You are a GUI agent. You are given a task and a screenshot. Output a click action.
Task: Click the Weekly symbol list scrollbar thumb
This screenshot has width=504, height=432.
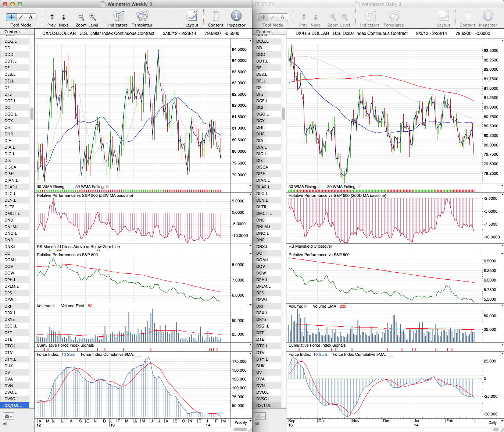pyautogui.click(x=32, y=114)
